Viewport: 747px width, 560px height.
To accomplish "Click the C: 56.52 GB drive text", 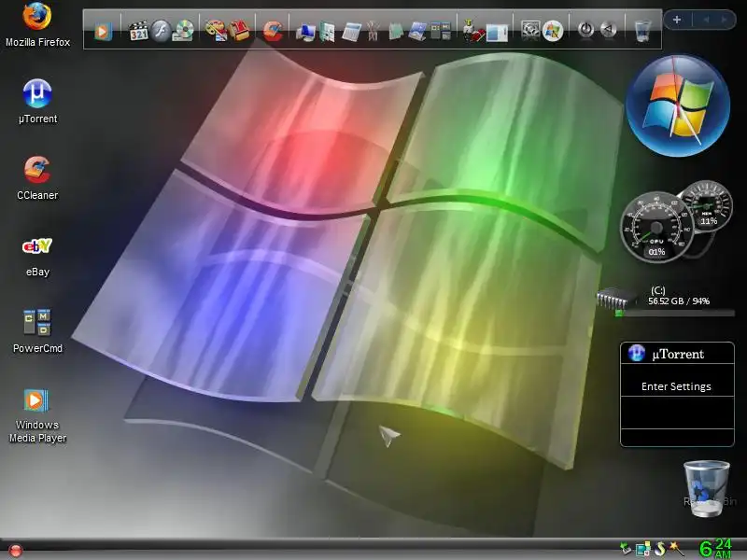I will (x=679, y=296).
